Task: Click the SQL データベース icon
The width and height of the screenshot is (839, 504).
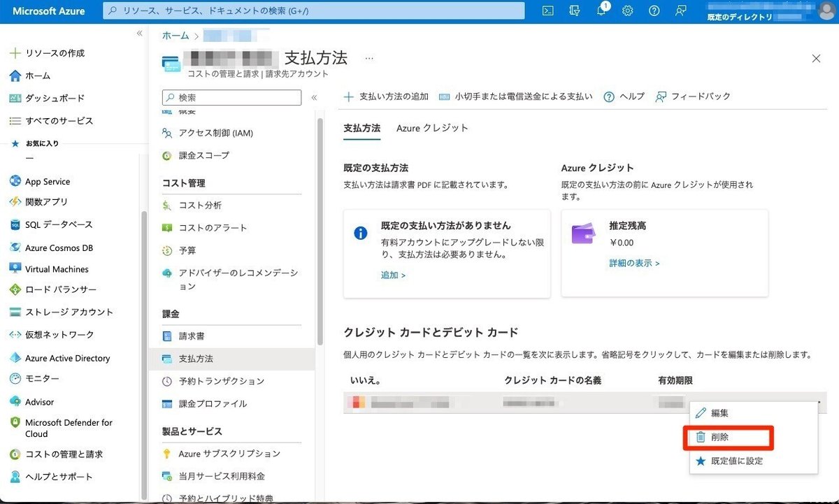Action: click(x=15, y=224)
